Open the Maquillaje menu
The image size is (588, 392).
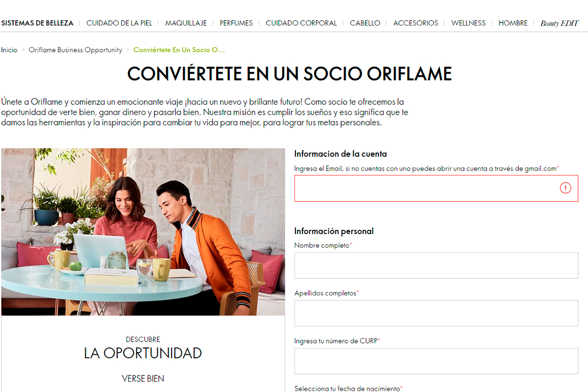pyautogui.click(x=186, y=23)
